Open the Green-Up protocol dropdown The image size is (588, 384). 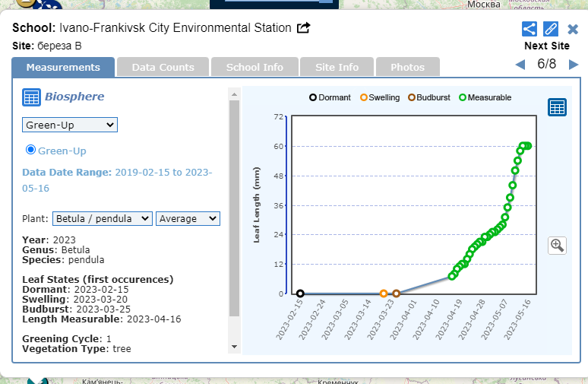(x=70, y=124)
